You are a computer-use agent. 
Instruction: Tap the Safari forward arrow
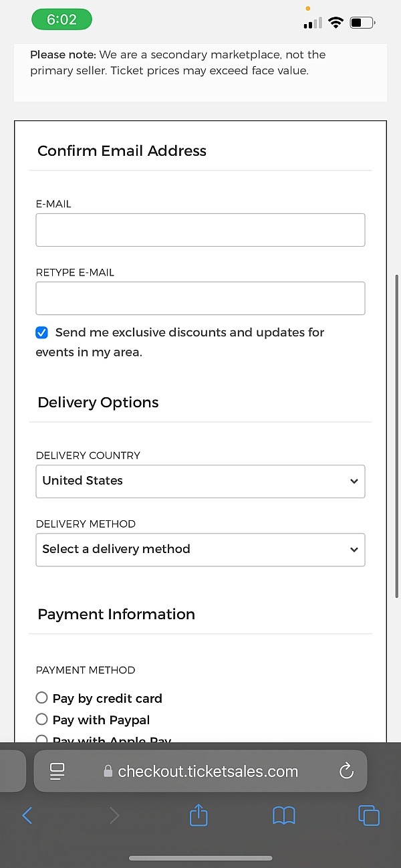[114, 815]
